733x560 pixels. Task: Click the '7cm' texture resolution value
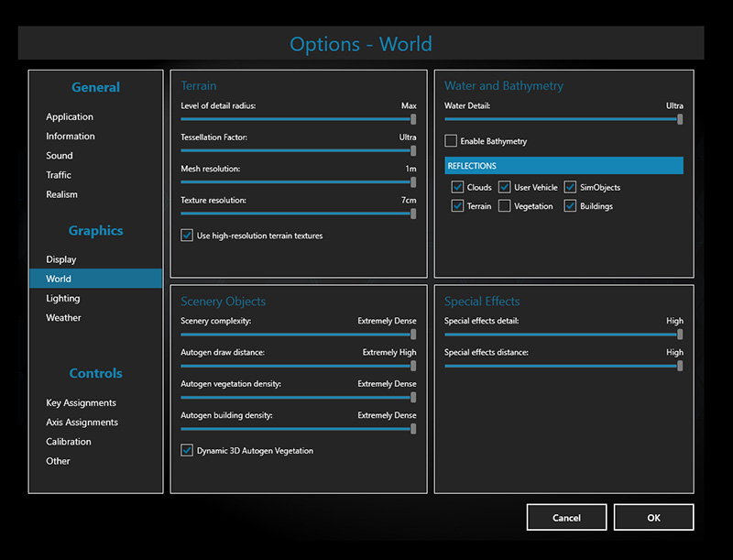[409, 200]
